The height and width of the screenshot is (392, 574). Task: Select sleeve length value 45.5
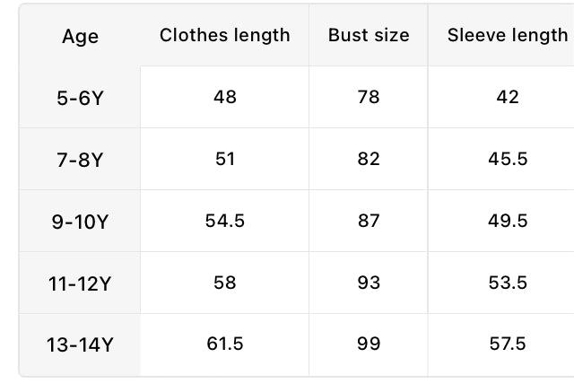507,159
